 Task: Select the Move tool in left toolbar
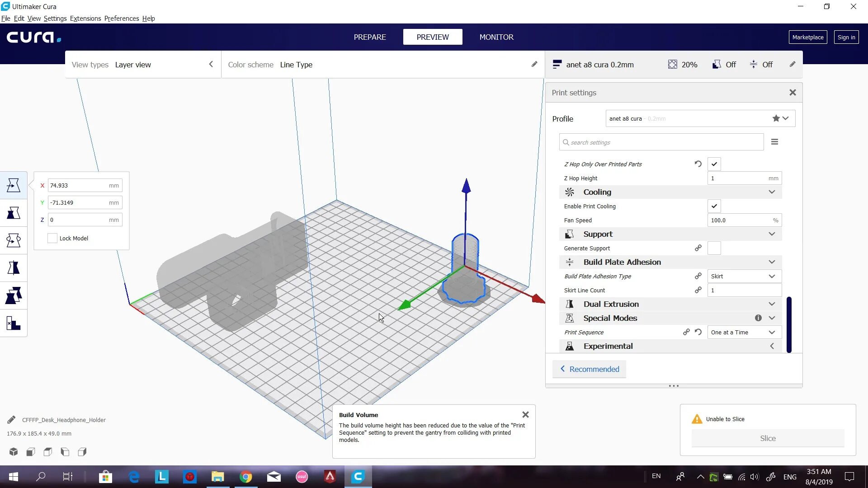(14, 185)
